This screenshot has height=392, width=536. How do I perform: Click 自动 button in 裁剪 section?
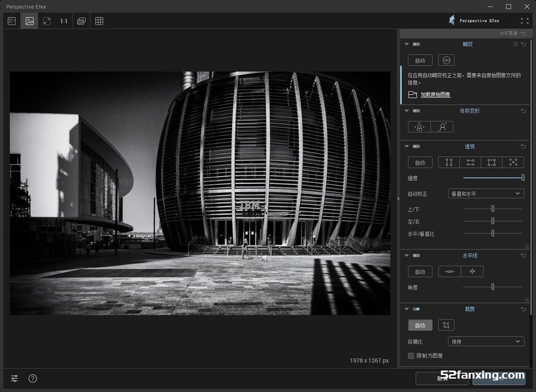[420, 325]
